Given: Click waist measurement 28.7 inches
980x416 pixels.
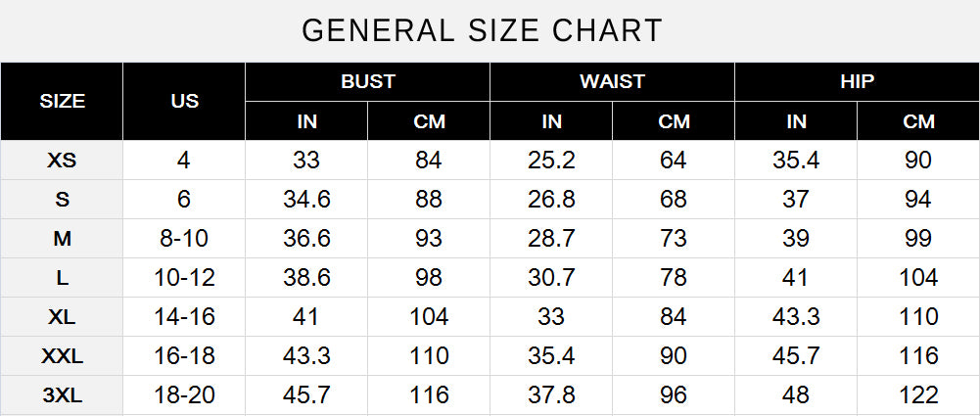Looking at the screenshot, I should click(551, 239).
